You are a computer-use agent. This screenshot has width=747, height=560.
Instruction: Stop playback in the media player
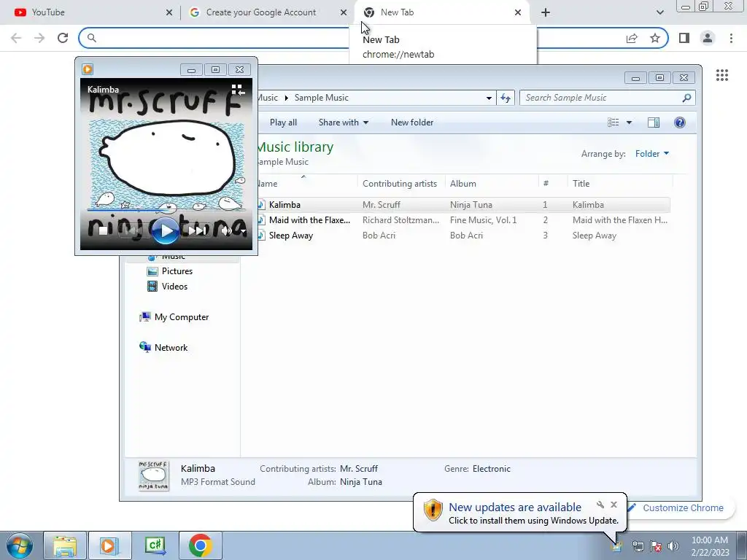point(103,231)
